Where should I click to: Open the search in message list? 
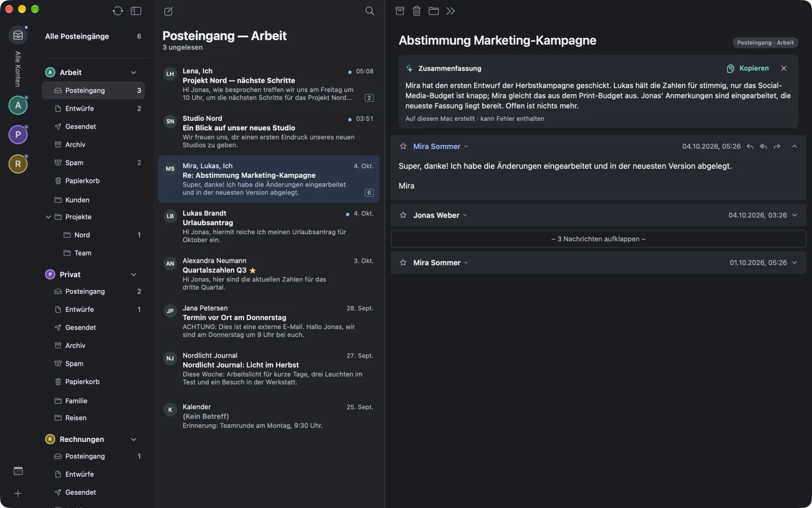[370, 11]
